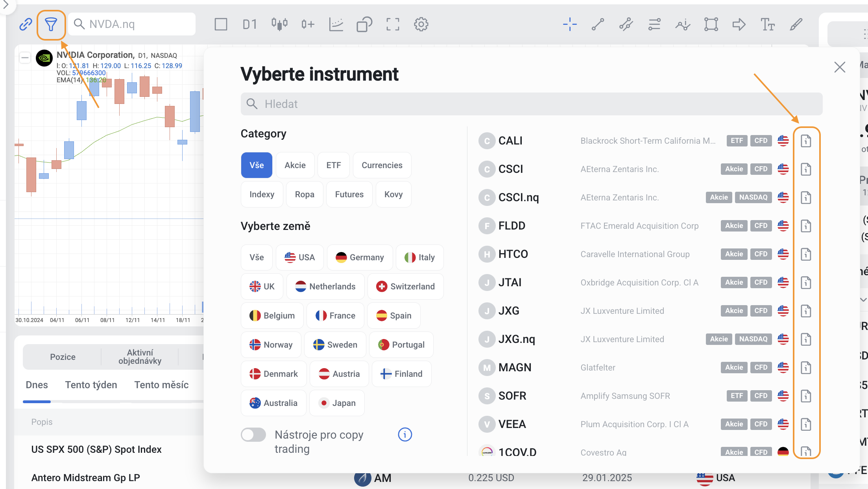
Task: Open the D1 timeframe selector
Action: coord(249,24)
